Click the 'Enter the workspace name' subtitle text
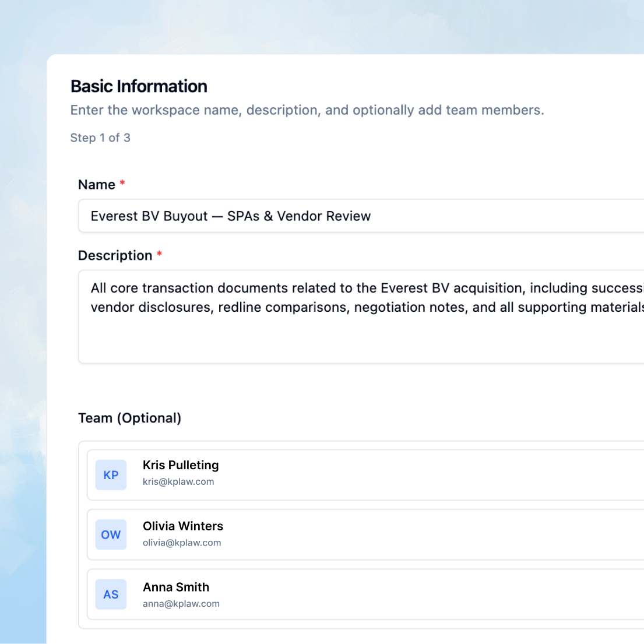This screenshot has width=644, height=644. click(x=307, y=110)
